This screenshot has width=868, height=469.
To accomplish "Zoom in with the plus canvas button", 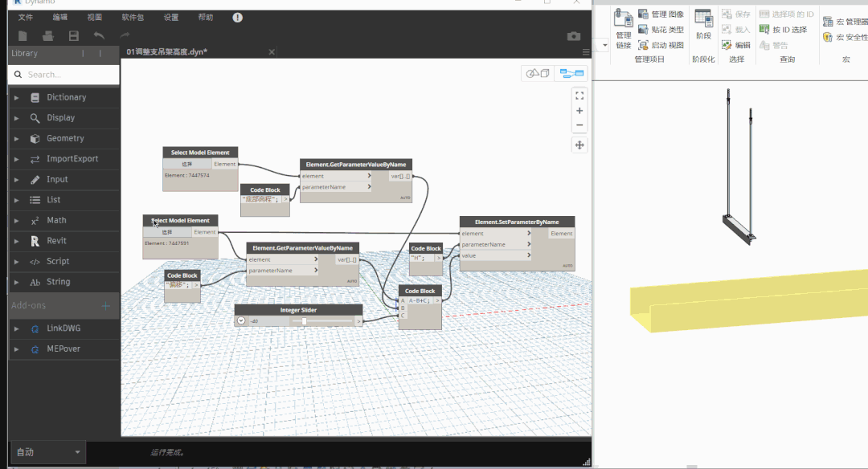I will (x=579, y=111).
